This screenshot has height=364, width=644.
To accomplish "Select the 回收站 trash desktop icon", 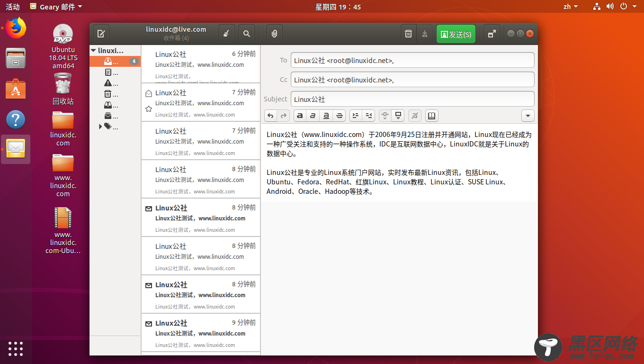I will tap(63, 89).
